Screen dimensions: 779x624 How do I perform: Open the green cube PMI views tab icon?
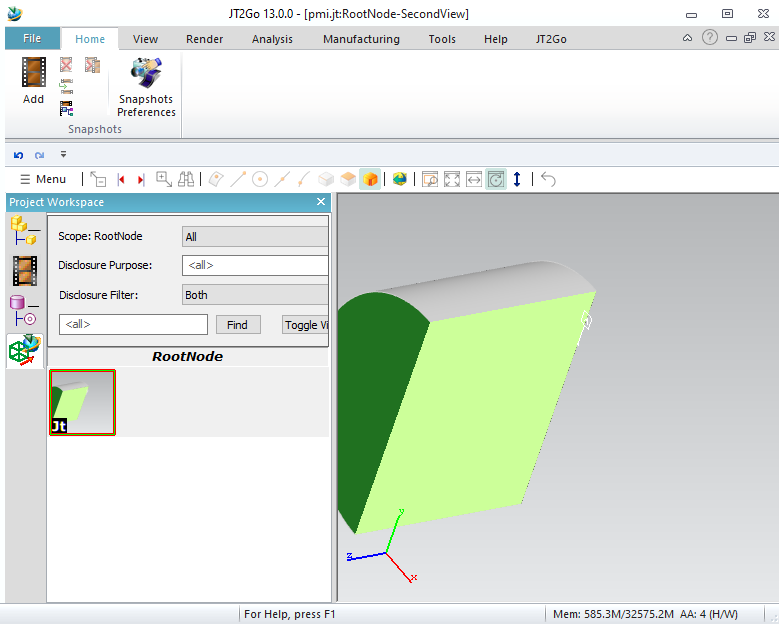pos(25,351)
